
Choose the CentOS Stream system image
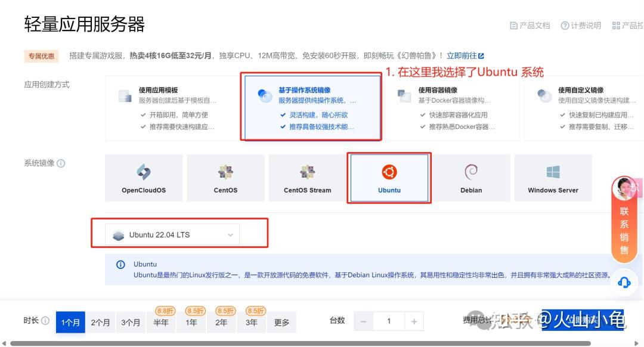[x=307, y=178]
